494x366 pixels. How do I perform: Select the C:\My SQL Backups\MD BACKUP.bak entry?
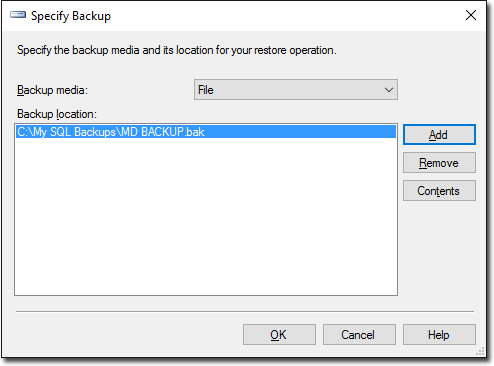click(x=206, y=132)
